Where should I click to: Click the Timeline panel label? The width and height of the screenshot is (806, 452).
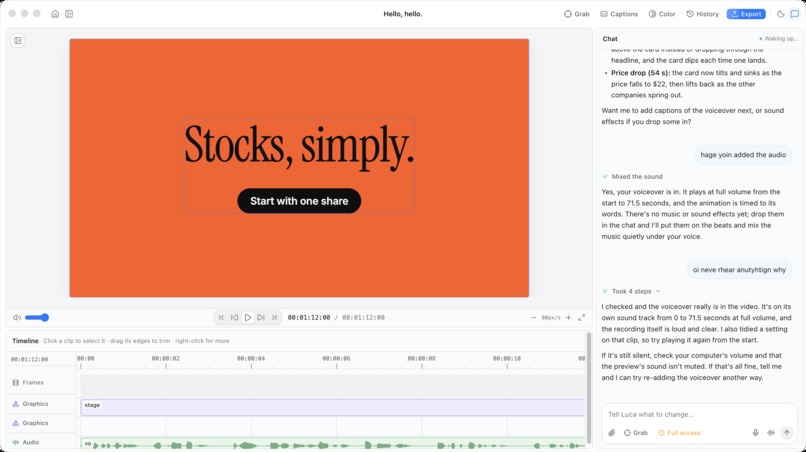tap(25, 341)
